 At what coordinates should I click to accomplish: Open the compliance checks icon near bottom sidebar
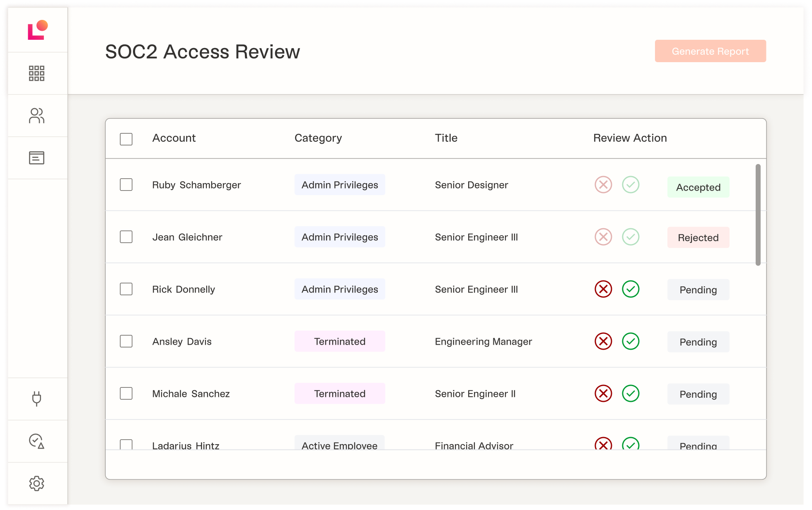(36, 441)
